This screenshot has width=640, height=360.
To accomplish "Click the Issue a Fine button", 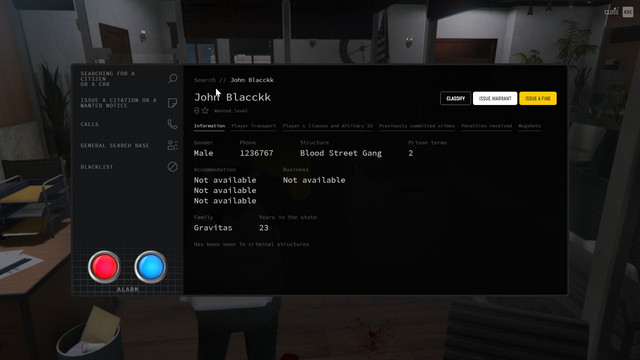I will pyautogui.click(x=538, y=98).
